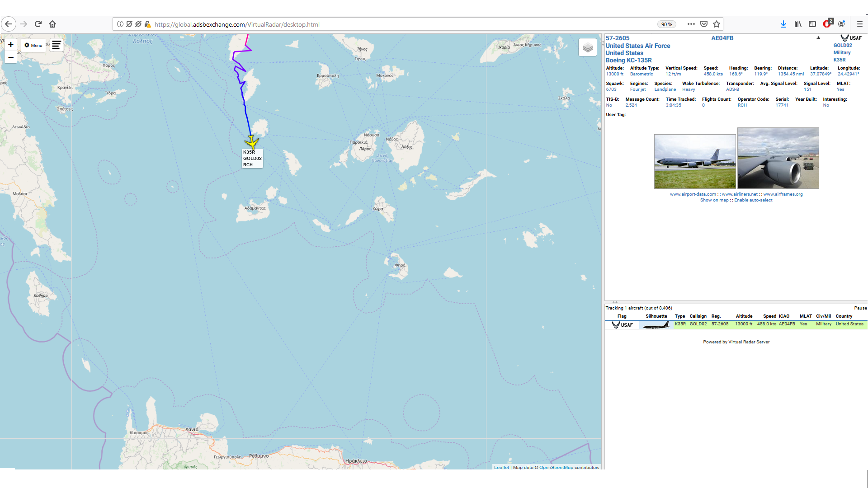Open page actions three-dots menu
Image resolution: width=868 pixels, height=488 pixels.
tap(691, 24)
